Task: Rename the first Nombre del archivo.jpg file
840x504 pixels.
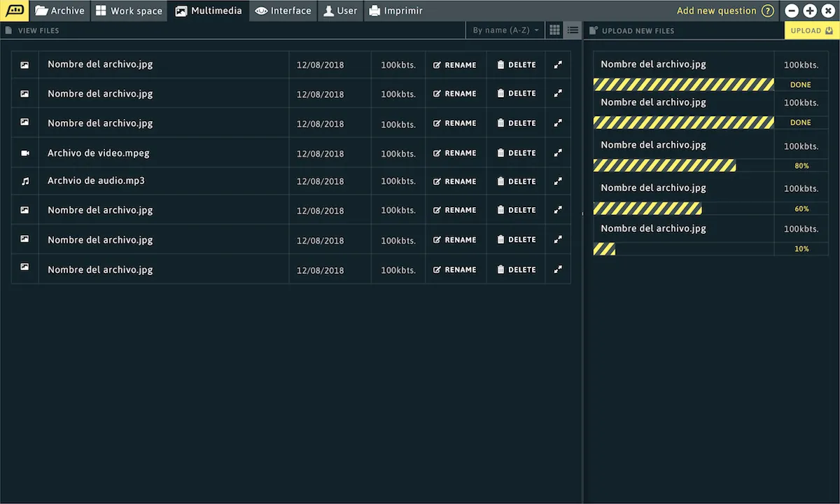Action: click(454, 65)
